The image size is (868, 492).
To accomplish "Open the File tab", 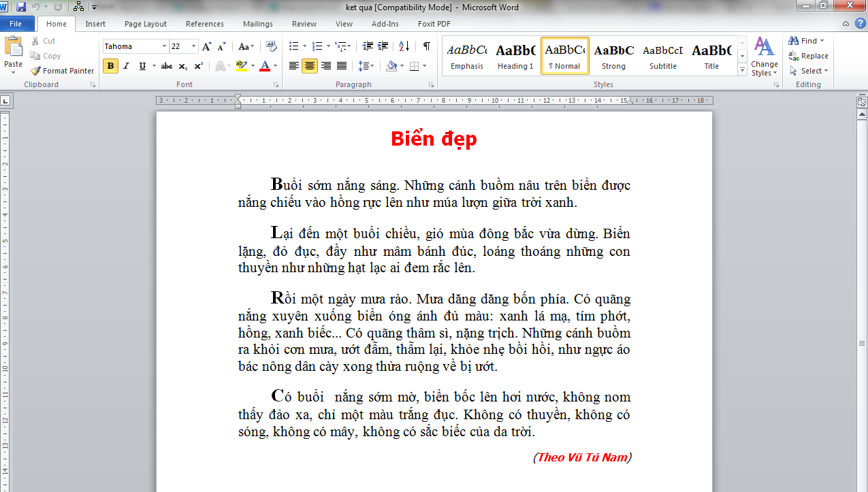I will pos(16,24).
